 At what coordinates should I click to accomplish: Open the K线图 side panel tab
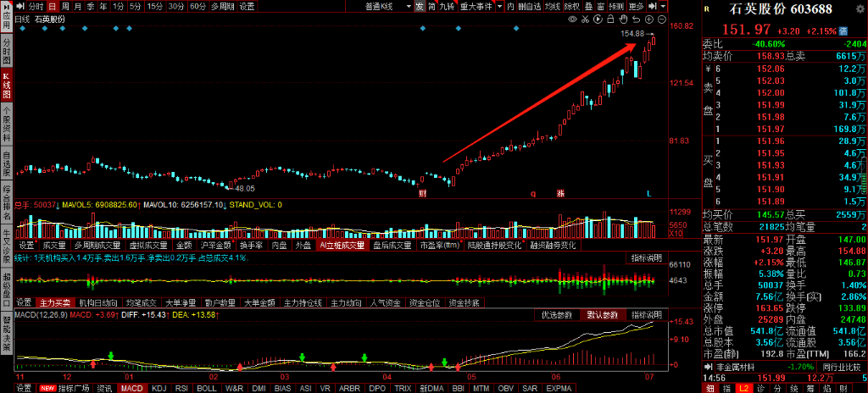pyautogui.click(x=6, y=86)
